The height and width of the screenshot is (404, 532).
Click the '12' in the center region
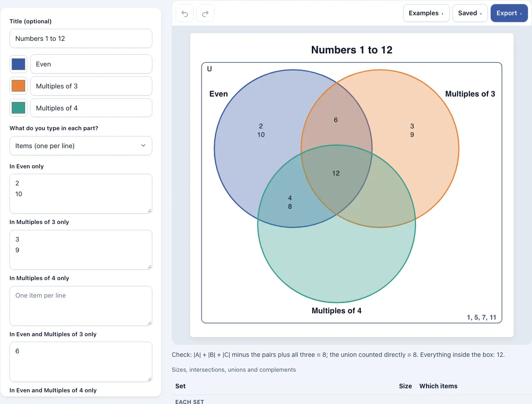tap(336, 173)
